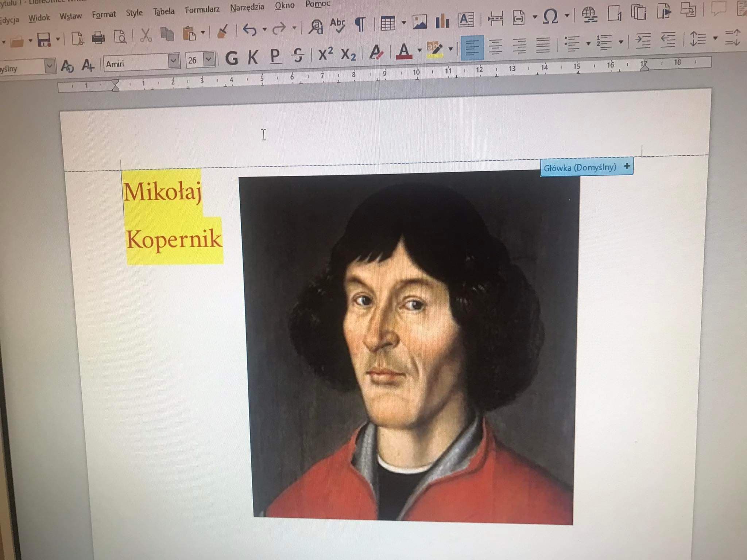Toggle formatting marks pilcrow icon

360,24
